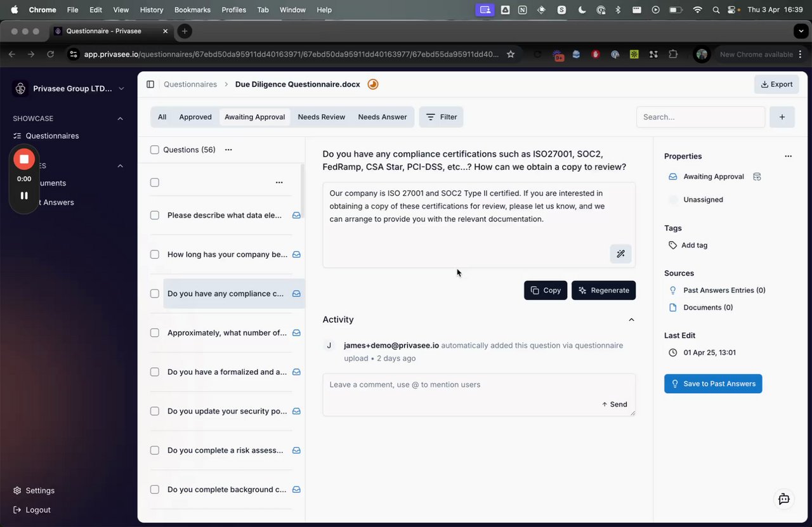Click the Awaiting Approval status inbox icon
This screenshot has width=812, height=527.
(673, 177)
